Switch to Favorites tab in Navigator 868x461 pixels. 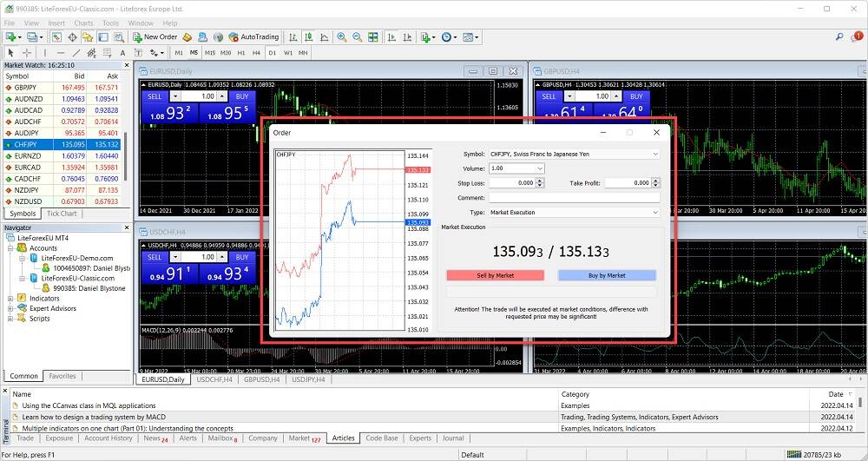point(62,376)
